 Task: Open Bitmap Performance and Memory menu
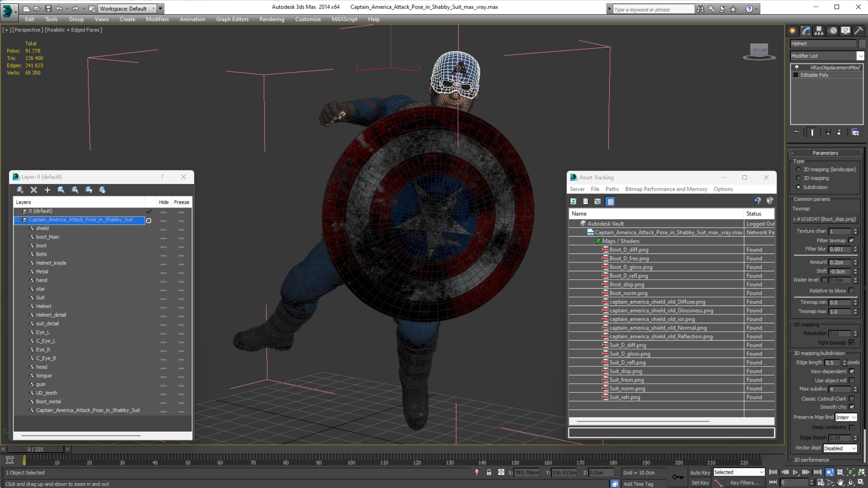(666, 189)
